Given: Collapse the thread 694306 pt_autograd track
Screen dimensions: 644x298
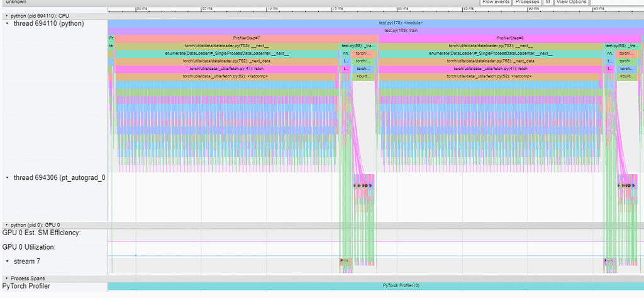Looking at the screenshot, I should pos(8,178).
